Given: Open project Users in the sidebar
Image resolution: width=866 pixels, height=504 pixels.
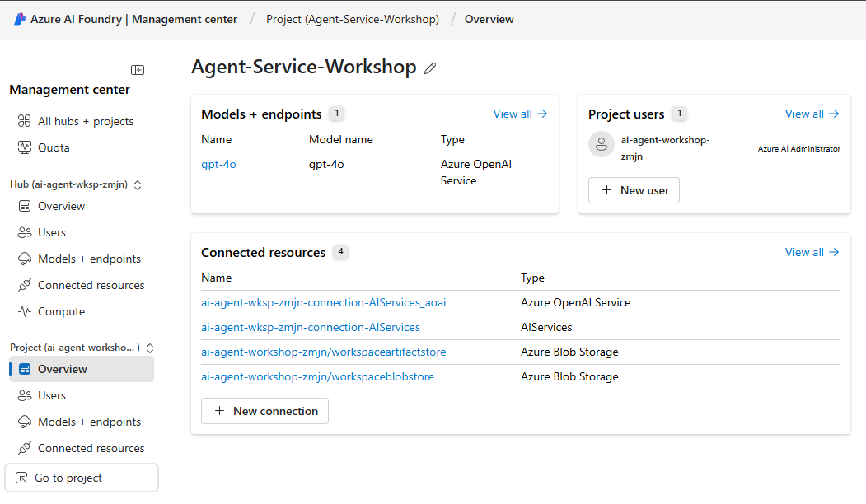Looking at the screenshot, I should click(51, 395).
